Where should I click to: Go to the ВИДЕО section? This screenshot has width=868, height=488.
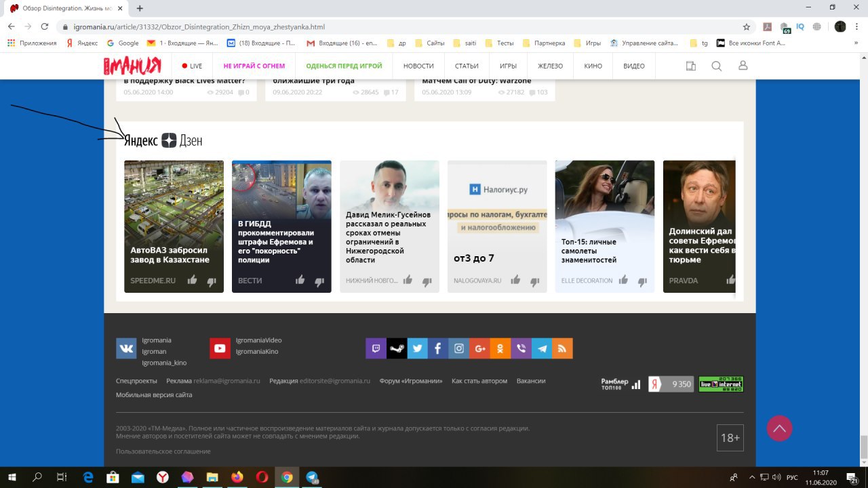(634, 66)
